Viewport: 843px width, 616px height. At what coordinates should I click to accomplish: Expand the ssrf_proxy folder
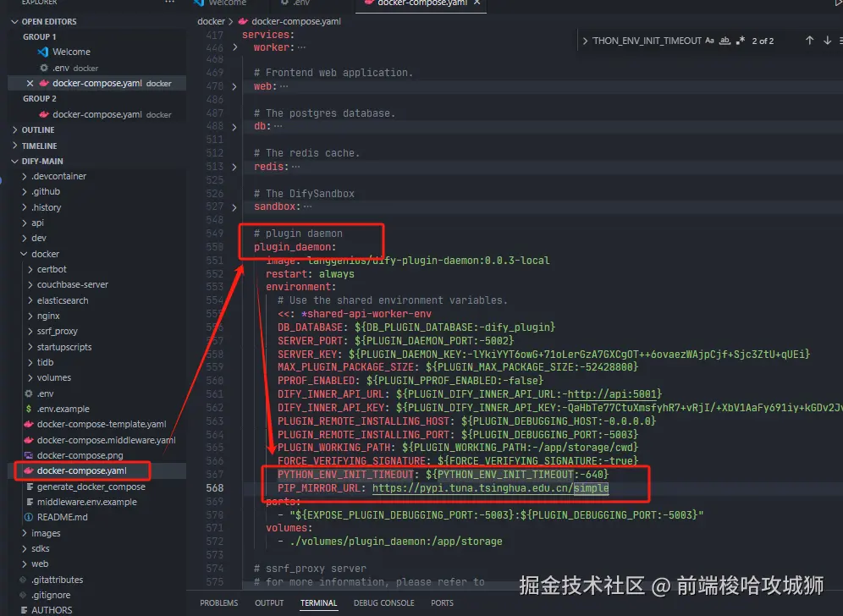[x=30, y=331]
